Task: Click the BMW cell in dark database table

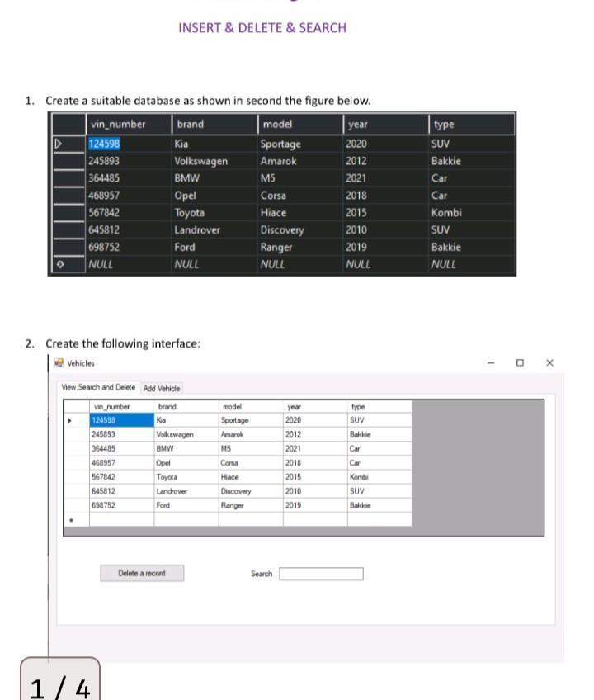Action: click(214, 178)
